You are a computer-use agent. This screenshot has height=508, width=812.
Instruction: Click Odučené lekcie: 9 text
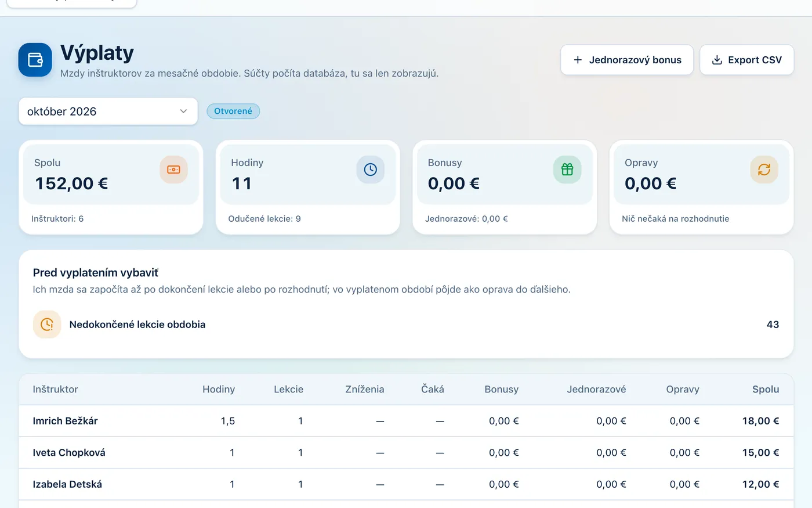click(x=264, y=219)
